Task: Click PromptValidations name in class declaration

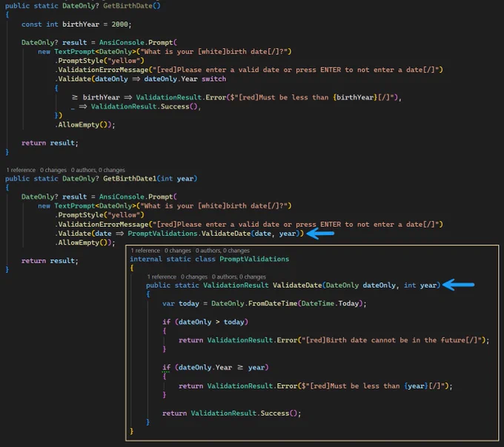Action: click(254, 259)
